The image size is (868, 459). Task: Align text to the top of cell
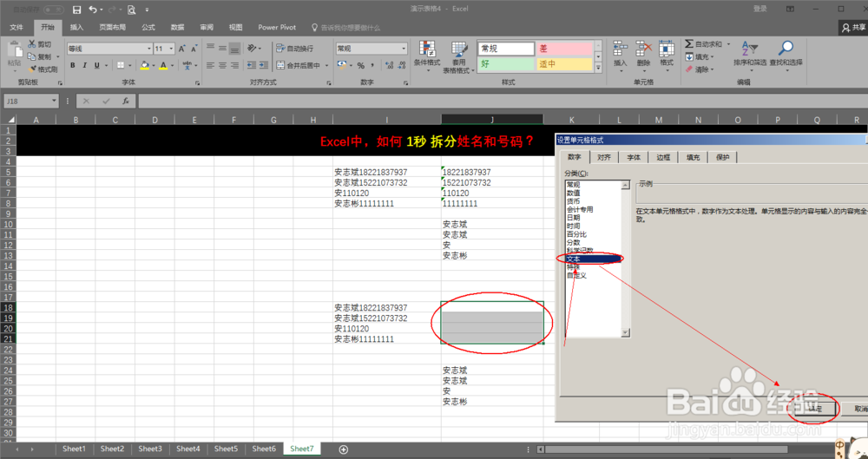point(210,49)
